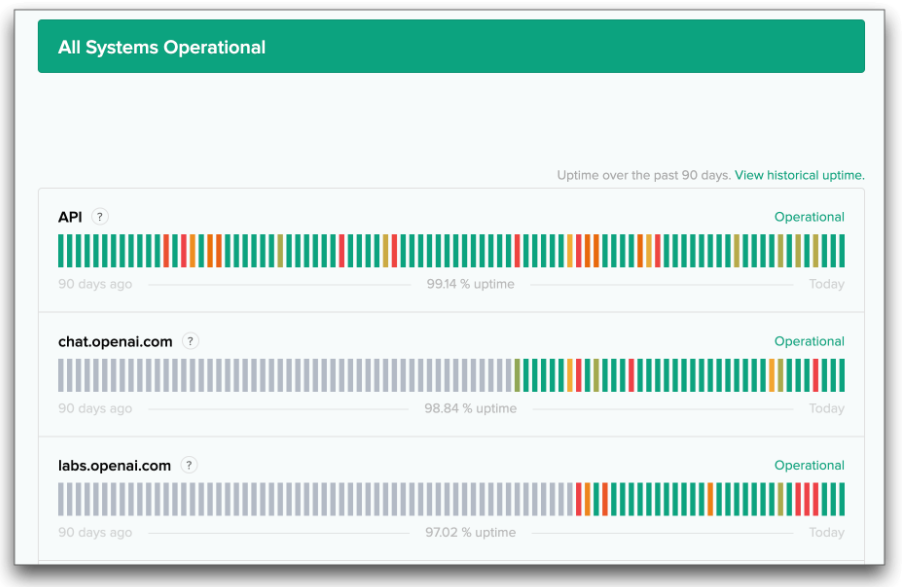This screenshot has width=904, height=587.
Task: Click first red bar in labs.openai.com row
Action: pyautogui.click(x=579, y=499)
